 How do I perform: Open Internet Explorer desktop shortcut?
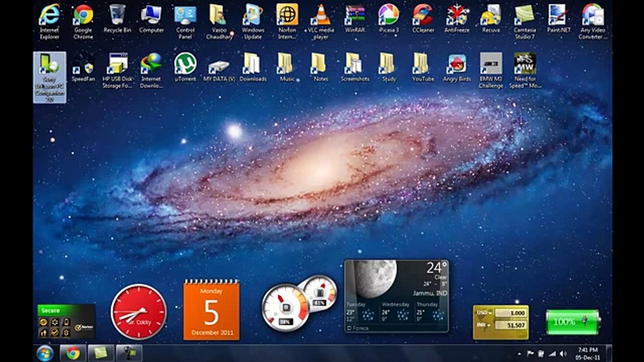(x=49, y=21)
